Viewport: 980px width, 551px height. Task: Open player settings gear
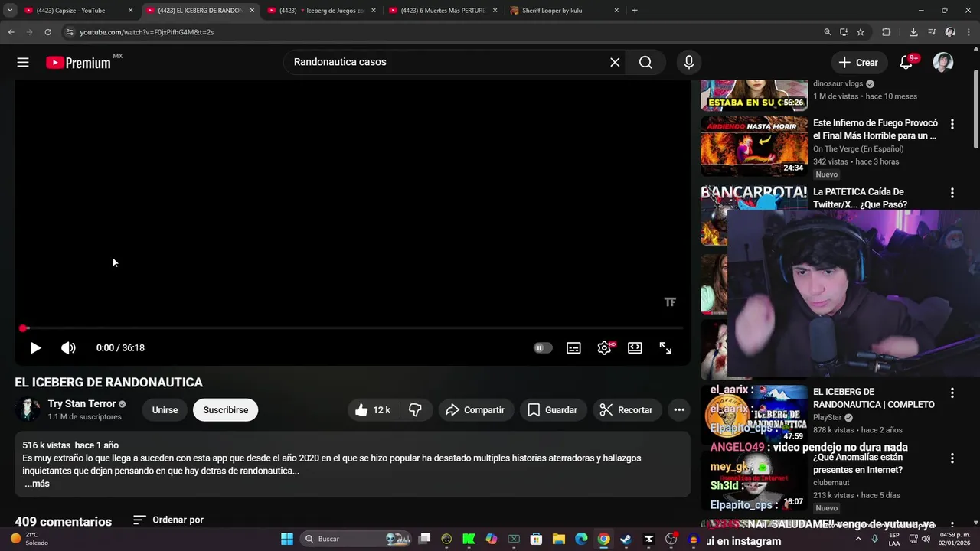click(604, 348)
